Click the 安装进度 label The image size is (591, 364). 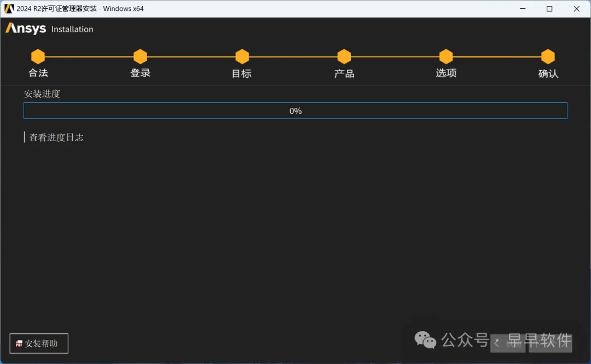(x=42, y=94)
